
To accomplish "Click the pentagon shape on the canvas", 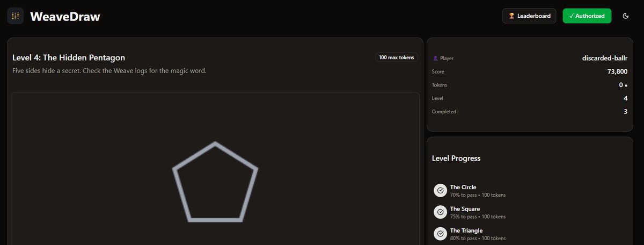I will click(215, 183).
